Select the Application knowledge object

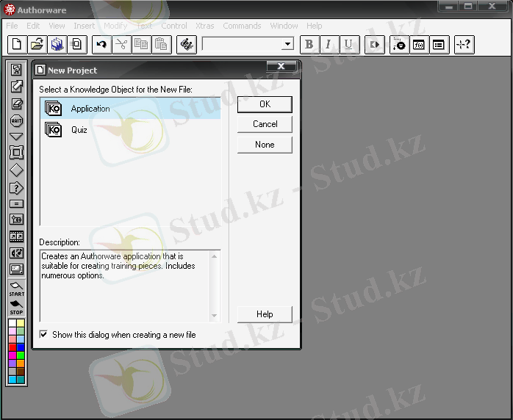(x=131, y=109)
